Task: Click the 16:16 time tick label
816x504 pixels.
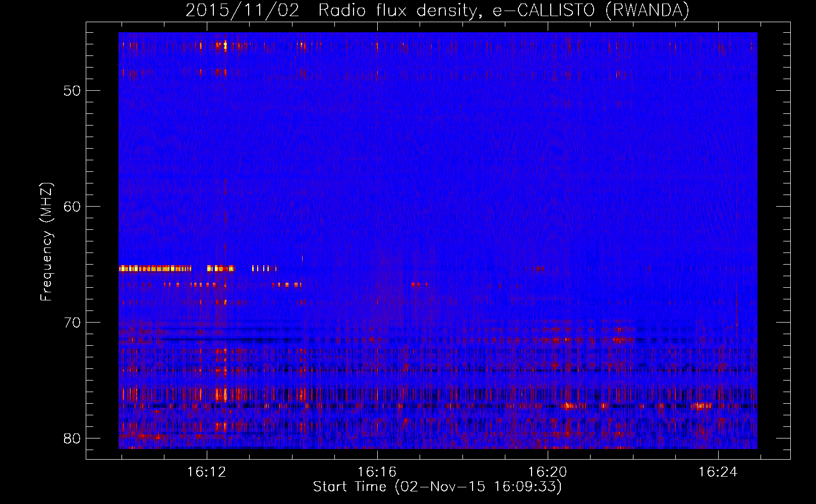Action: click(x=377, y=472)
